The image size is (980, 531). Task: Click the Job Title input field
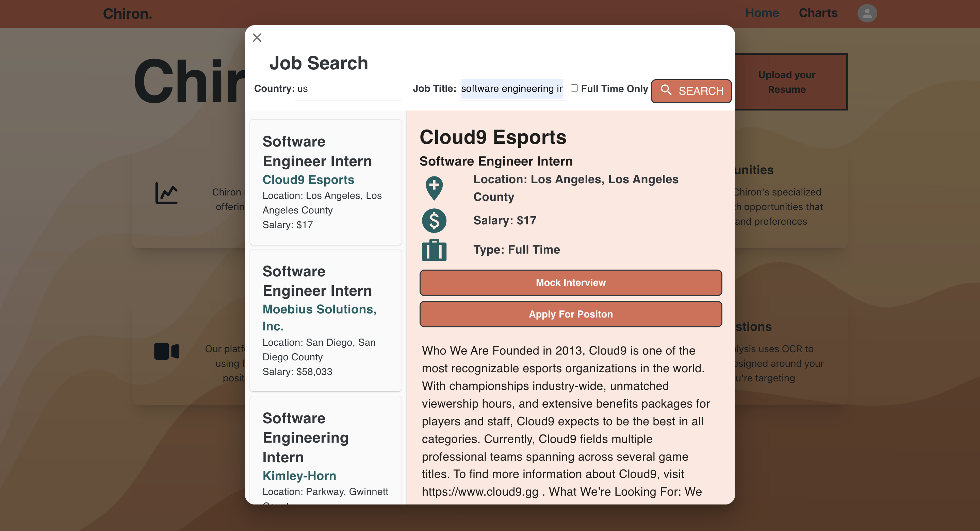(512, 89)
